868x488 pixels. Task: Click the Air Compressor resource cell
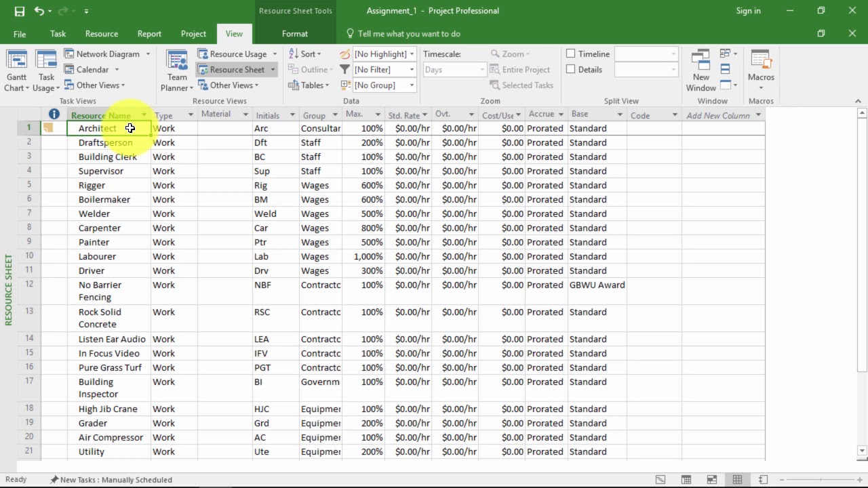tap(108, 437)
